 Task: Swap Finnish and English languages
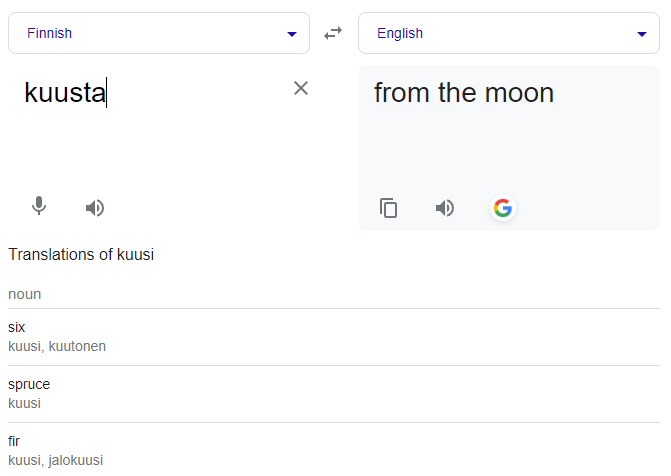click(x=333, y=33)
